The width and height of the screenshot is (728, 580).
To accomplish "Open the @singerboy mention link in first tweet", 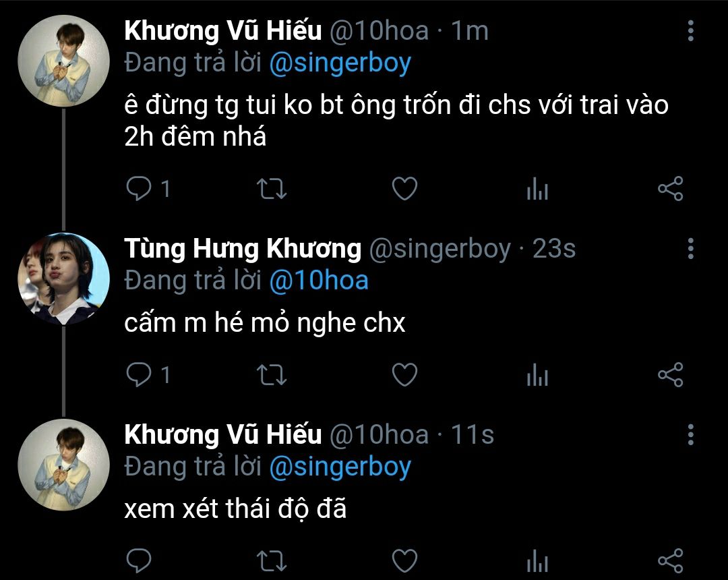I will tap(340, 63).
